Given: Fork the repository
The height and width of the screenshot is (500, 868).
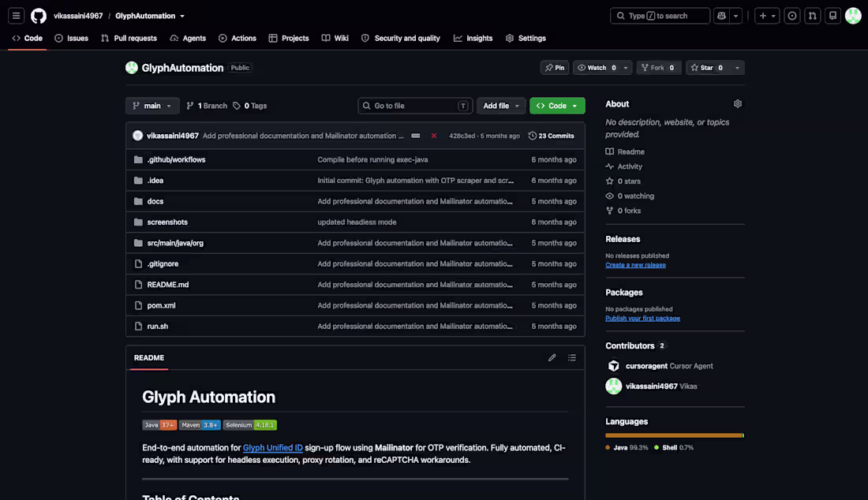Looking at the screenshot, I should [x=658, y=68].
